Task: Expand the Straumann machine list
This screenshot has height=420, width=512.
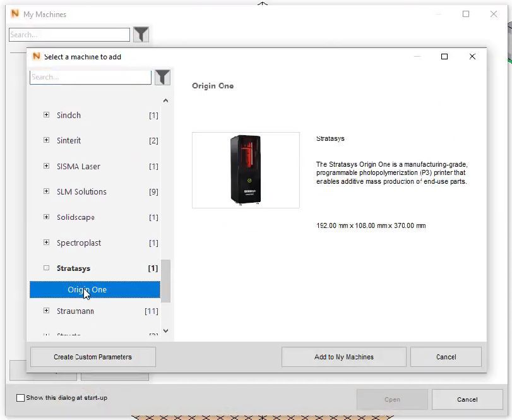Action: [45, 311]
